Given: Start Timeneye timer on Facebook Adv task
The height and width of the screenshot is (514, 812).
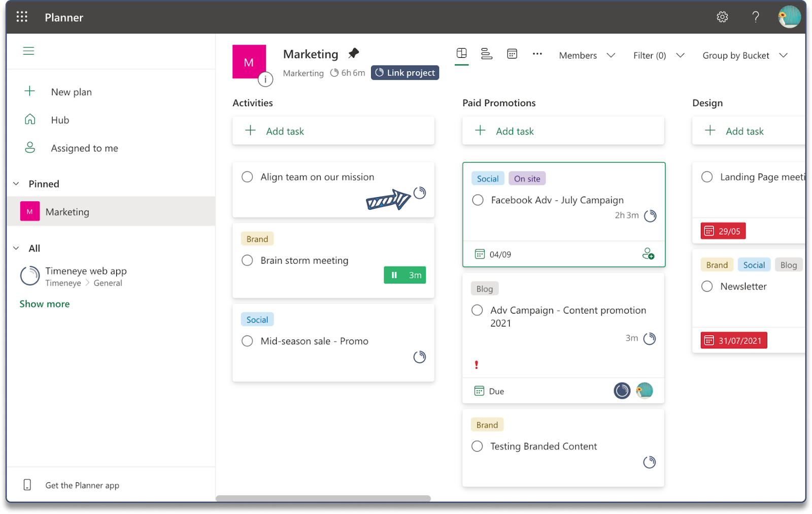Looking at the screenshot, I should [650, 216].
